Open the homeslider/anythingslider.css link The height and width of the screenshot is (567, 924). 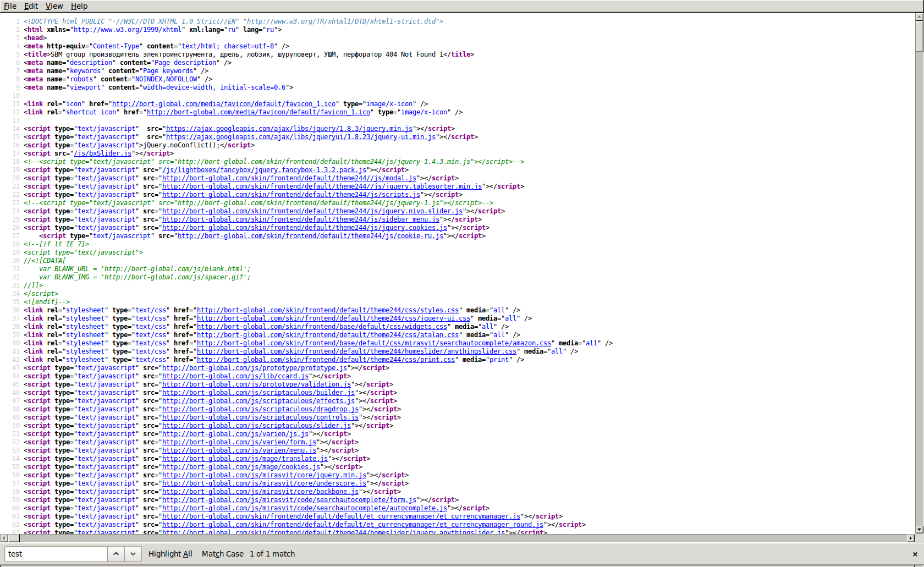[356, 351]
